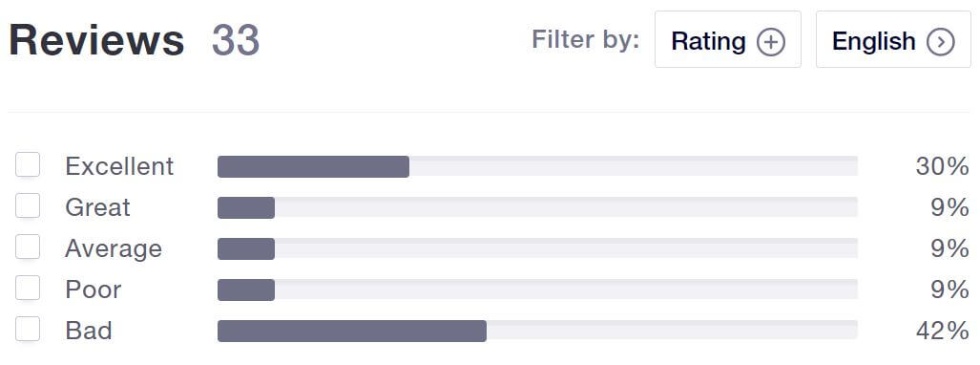The width and height of the screenshot is (980, 365).
Task: Click the Average rating label
Action: coord(114,248)
